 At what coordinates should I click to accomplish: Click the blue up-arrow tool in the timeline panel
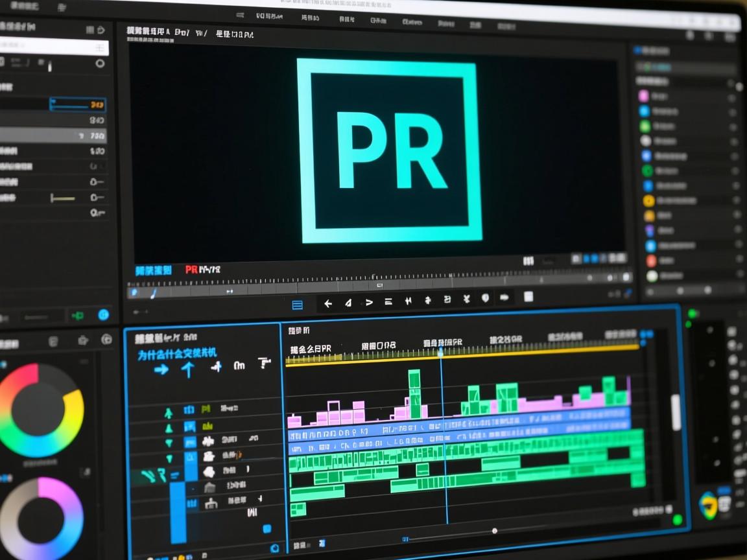(x=188, y=369)
